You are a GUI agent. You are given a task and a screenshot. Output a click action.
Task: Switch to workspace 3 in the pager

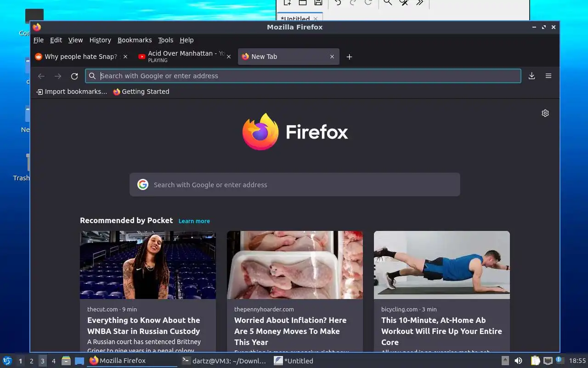pyautogui.click(x=42, y=361)
